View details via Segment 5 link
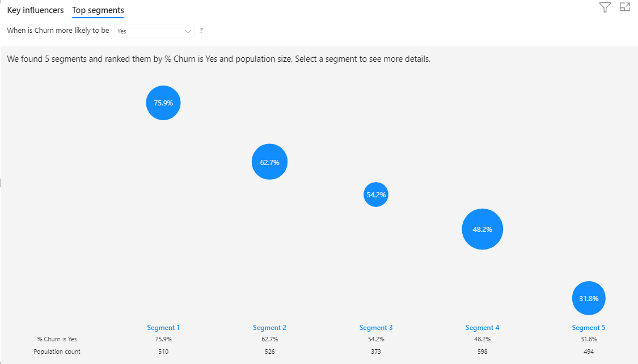Viewport: 638px width, 364px height. (x=589, y=328)
